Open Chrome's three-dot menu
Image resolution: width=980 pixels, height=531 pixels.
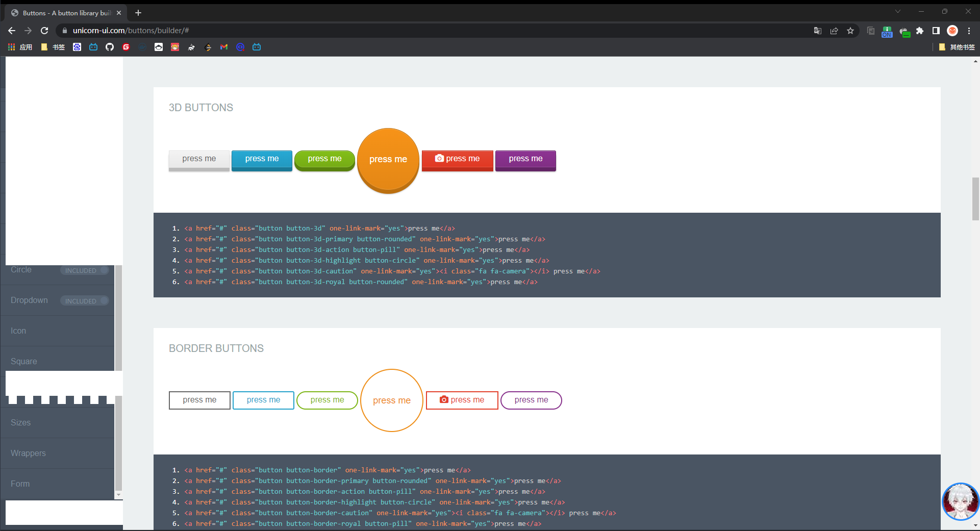(x=969, y=31)
